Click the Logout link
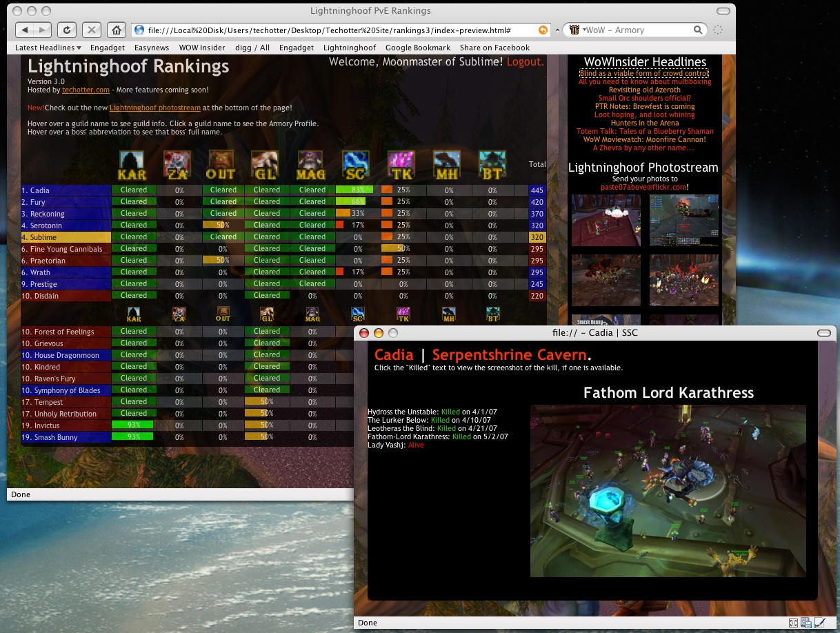This screenshot has width=840, height=633. [526, 61]
